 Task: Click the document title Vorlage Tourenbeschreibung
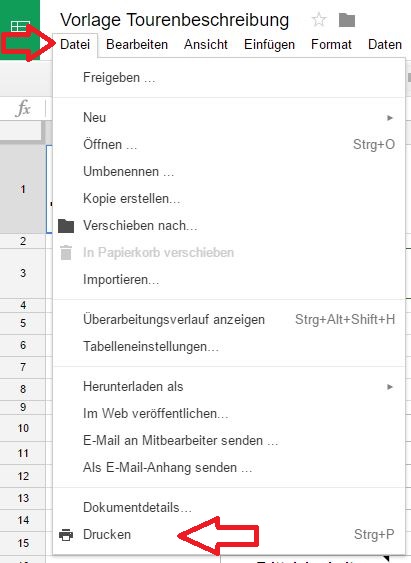click(174, 20)
